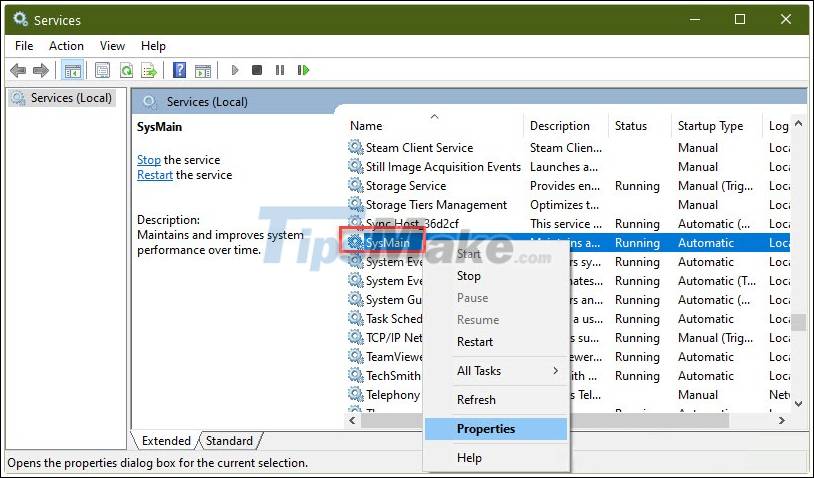Screen dimensions: 814x478
Task: Click the Restart the service link
Action: (x=155, y=175)
